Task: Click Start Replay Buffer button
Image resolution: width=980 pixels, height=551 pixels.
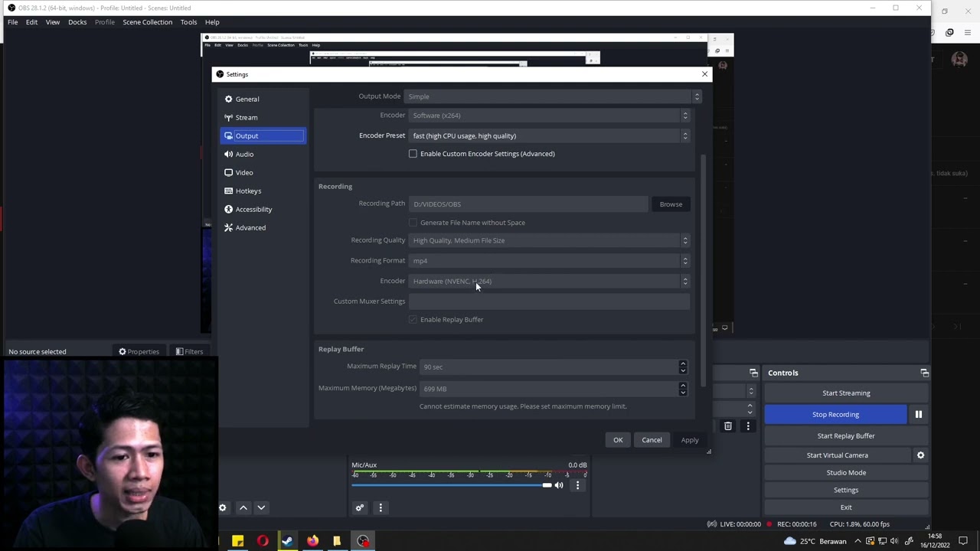Action: click(846, 435)
